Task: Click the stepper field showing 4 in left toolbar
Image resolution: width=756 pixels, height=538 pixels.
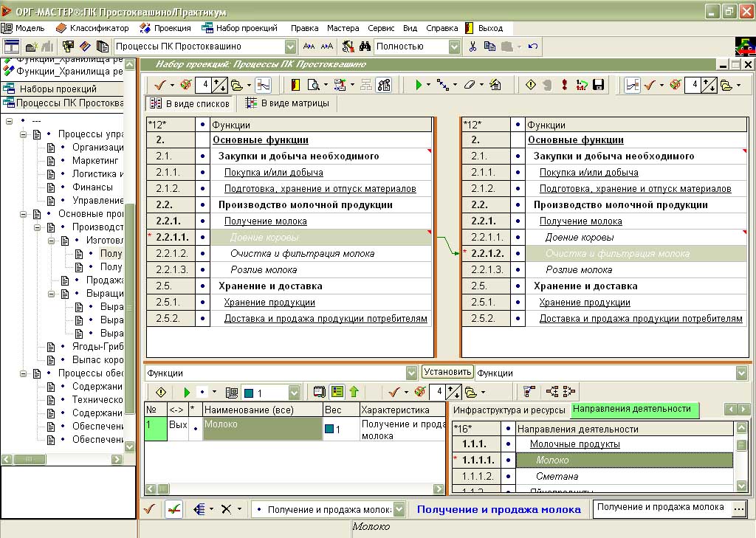Action: pyautogui.click(x=205, y=86)
